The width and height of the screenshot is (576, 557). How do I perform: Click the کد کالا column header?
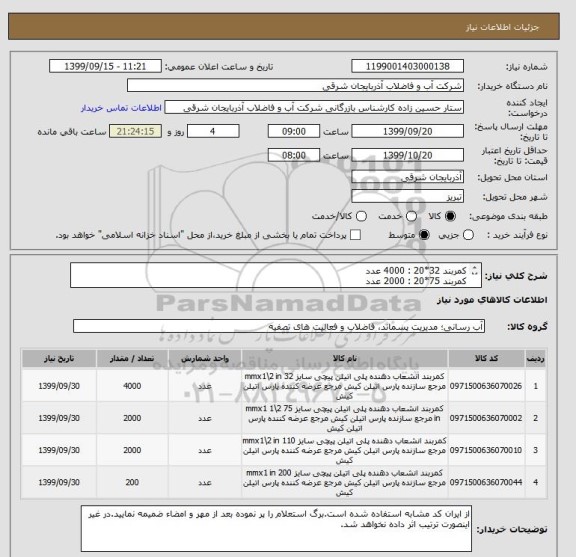point(486,358)
